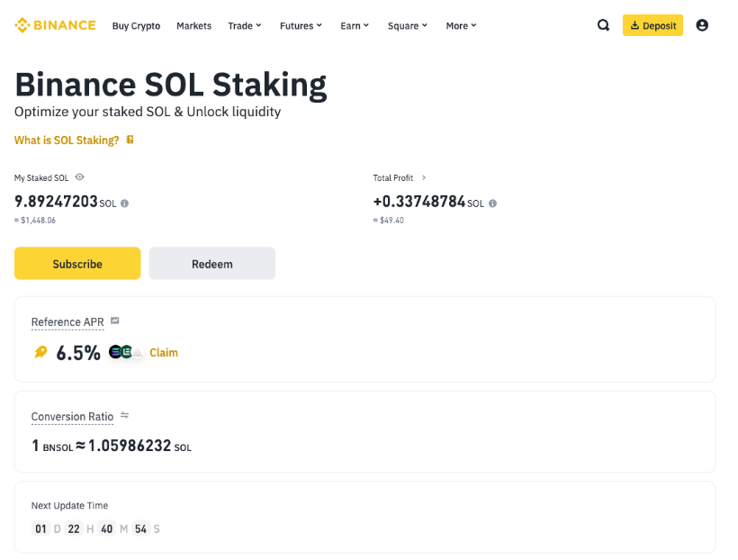Click the Claim rewards link
This screenshot has height=560, width=738.
click(164, 353)
